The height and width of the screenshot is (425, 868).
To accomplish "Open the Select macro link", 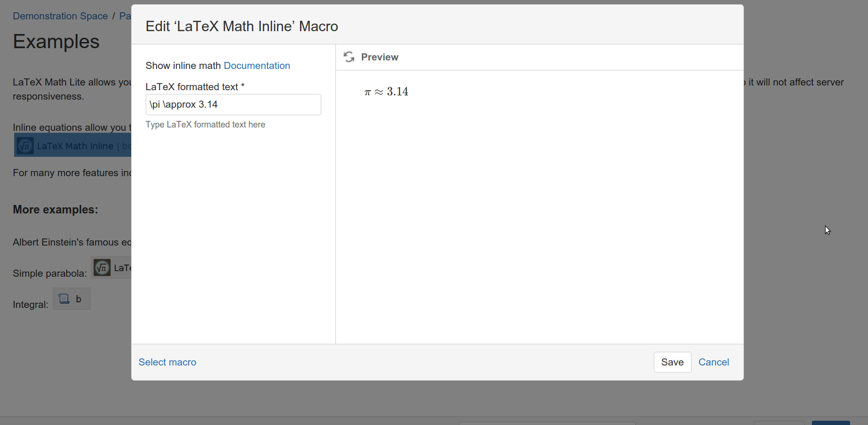I will tap(167, 362).
